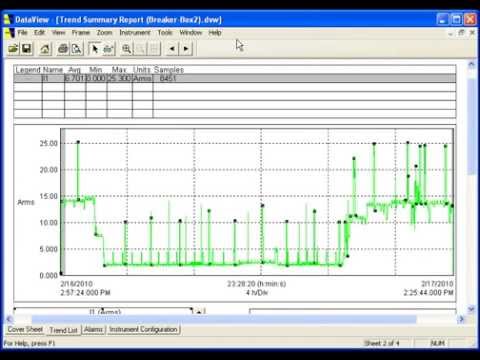Click the vertical scrollbar down arrow
This screenshot has width=480, height=360.
click(471, 309)
